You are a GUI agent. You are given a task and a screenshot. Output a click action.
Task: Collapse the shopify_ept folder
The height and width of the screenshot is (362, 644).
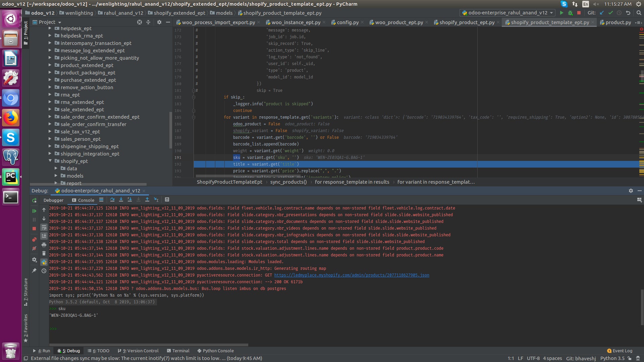(x=50, y=161)
